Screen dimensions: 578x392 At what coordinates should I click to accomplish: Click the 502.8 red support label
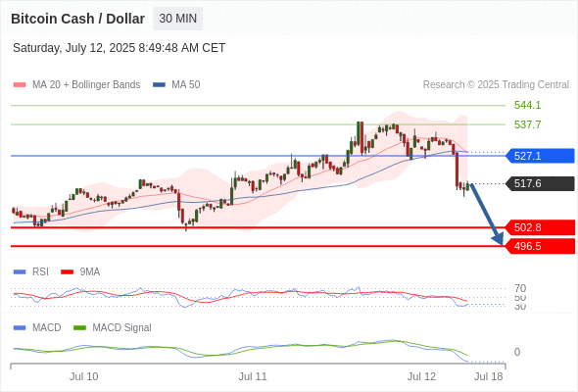click(540, 227)
